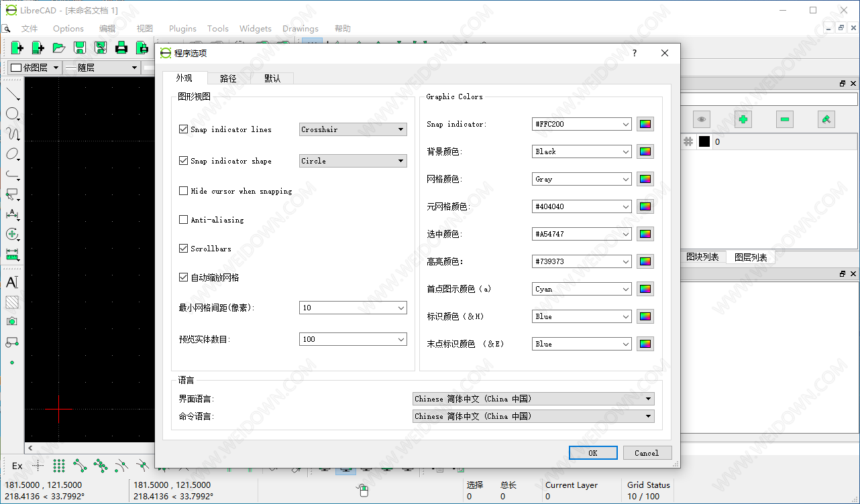Open Snap indicator color dropdown #FFC200
860x504 pixels.
[x=582, y=124]
